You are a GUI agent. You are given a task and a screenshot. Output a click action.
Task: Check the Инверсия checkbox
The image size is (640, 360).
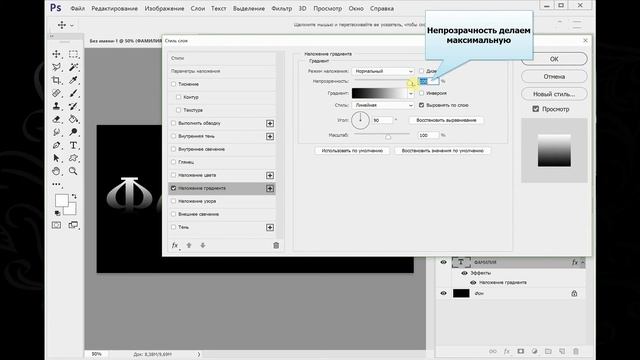pyautogui.click(x=422, y=93)
